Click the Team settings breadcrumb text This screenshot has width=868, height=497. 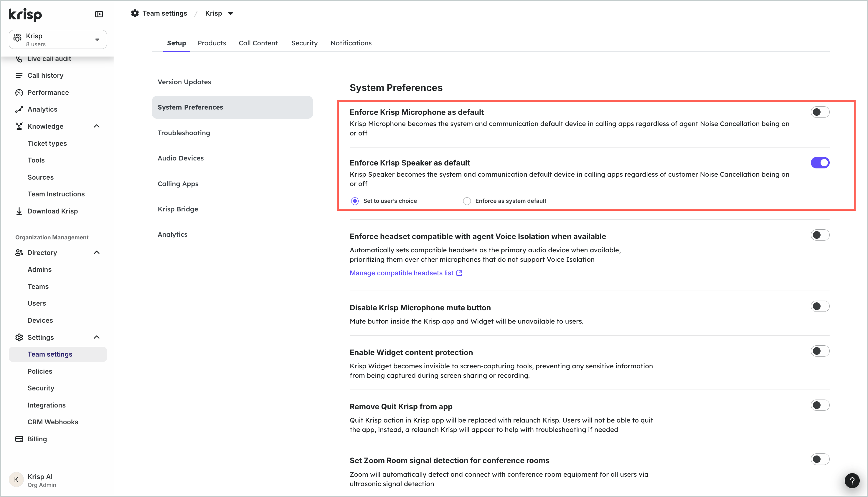(x=165, y=13)
